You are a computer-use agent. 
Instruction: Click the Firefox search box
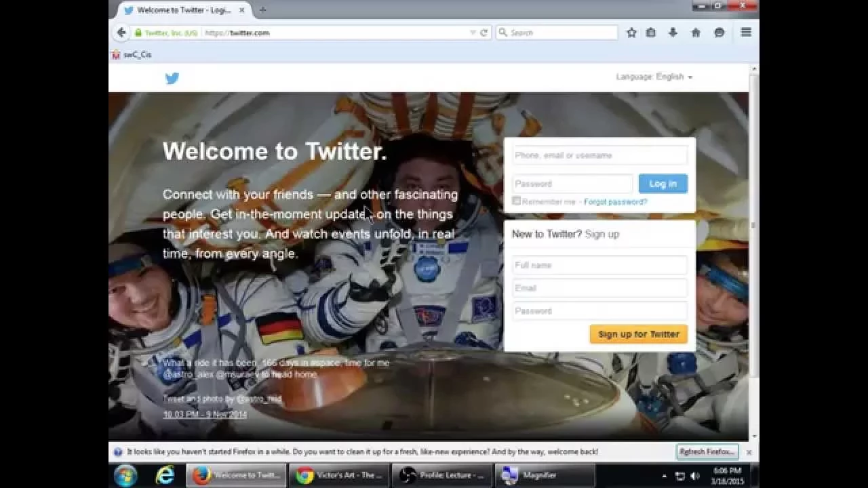coord(557,33)
